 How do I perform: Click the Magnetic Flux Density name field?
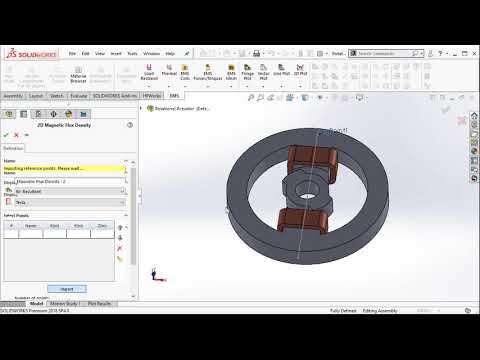(x=70, y=182)
